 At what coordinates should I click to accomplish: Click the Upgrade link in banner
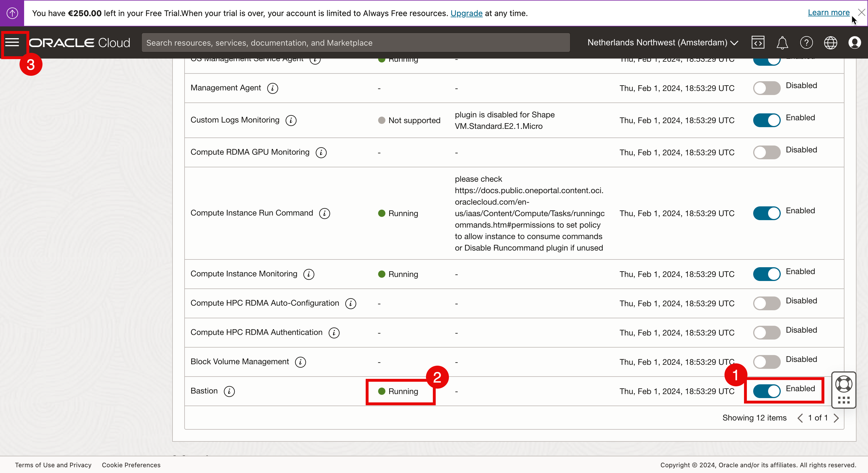pos(466,13)
